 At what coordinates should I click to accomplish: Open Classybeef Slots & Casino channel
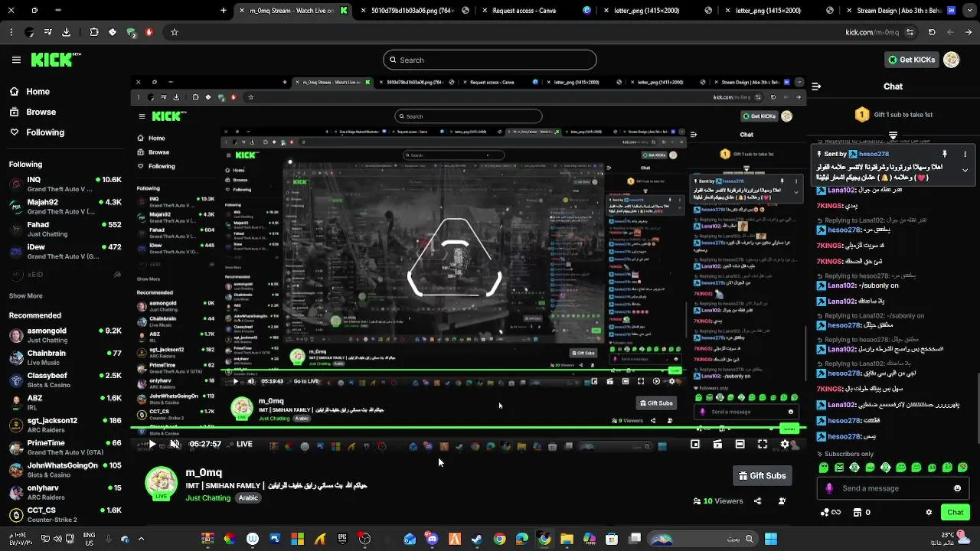click(x=64, y=380)
